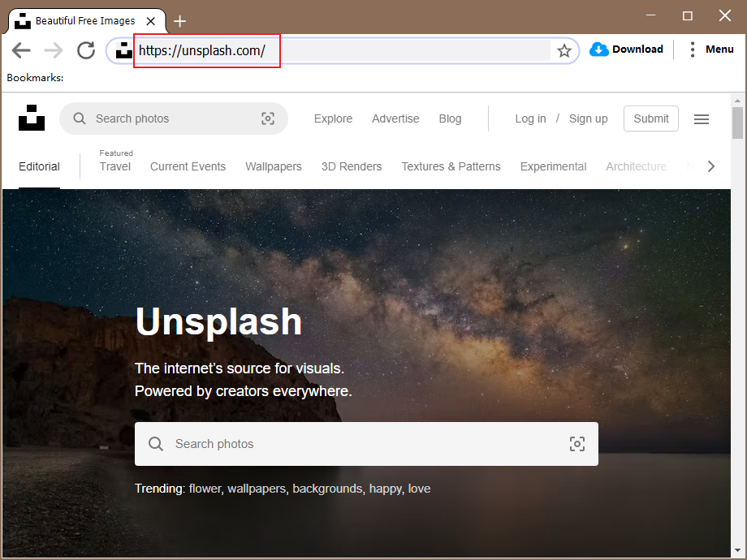747x560 pixels.
Task: Click the browser forward arrow
Action: (x=54, y=50)
